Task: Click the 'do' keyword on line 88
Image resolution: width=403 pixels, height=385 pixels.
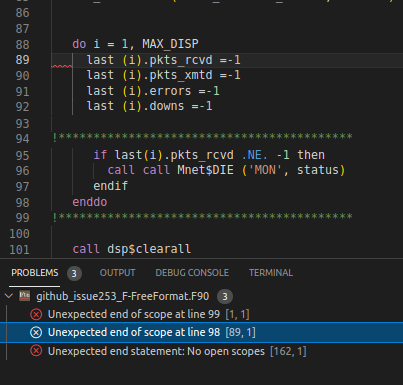Action: (79, 44)
